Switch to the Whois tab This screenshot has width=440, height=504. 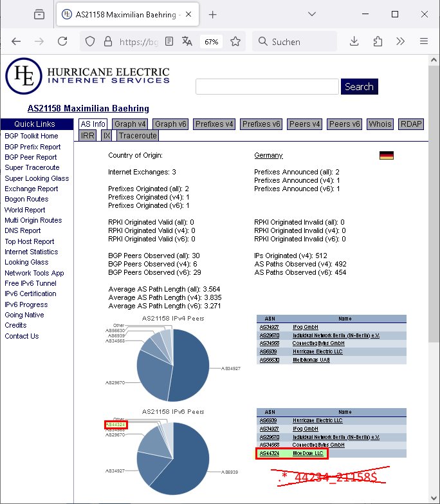tap(380, 124)
